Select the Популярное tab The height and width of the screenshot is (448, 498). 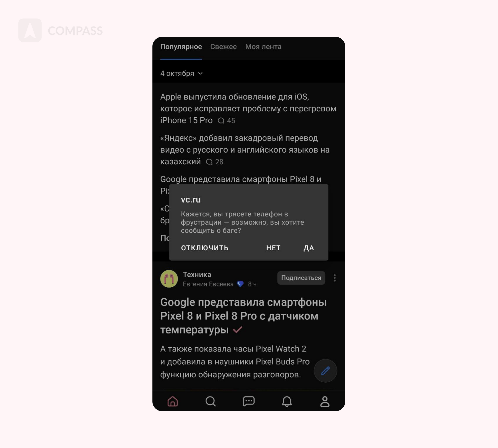click(181, 47)
